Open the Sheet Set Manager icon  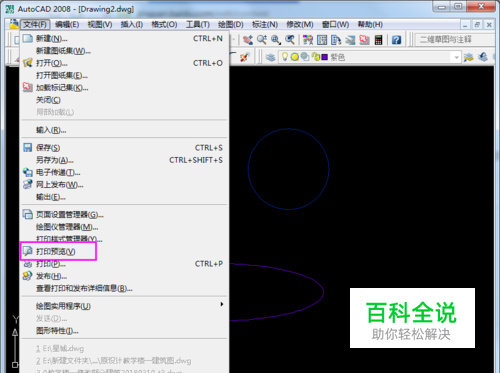coord(350,40)
